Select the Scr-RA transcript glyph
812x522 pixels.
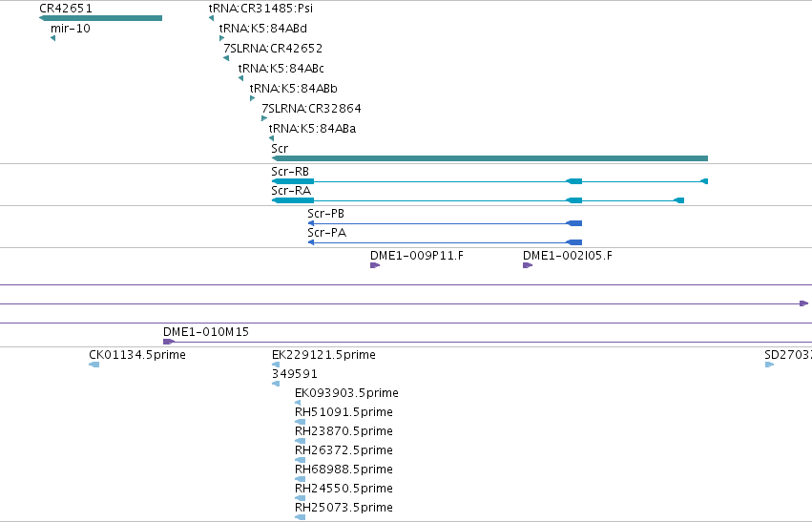(477, 200)
